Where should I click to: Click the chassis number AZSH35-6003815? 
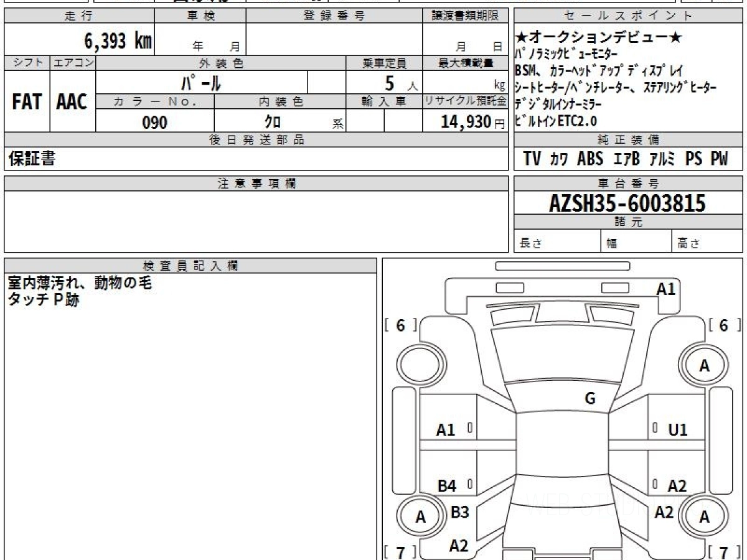(627, 203)
